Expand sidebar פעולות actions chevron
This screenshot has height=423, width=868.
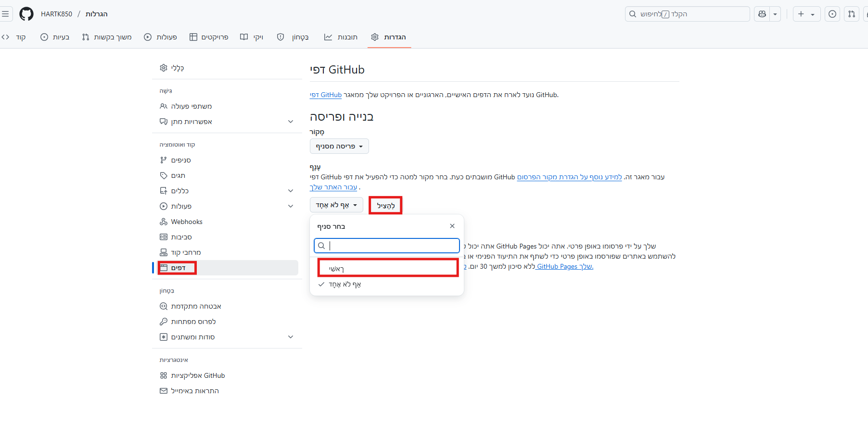pos(291,206)
